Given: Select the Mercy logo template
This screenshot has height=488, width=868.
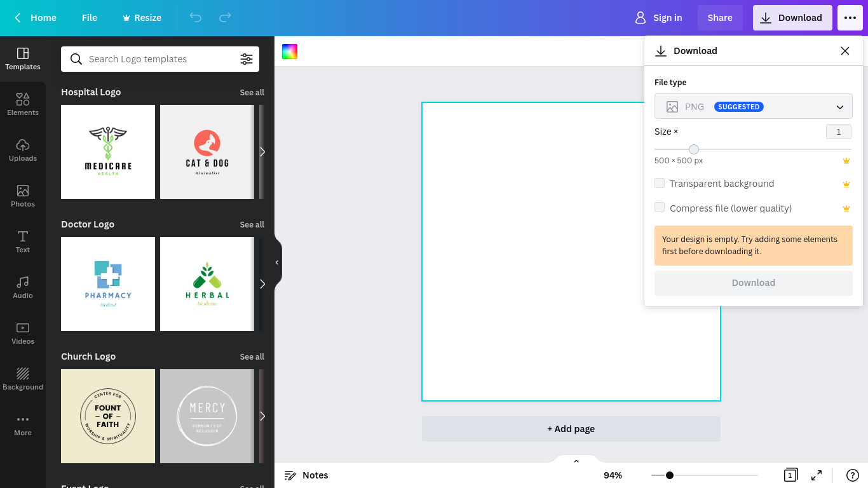Looking at the screenshot, I should (207, 416).
